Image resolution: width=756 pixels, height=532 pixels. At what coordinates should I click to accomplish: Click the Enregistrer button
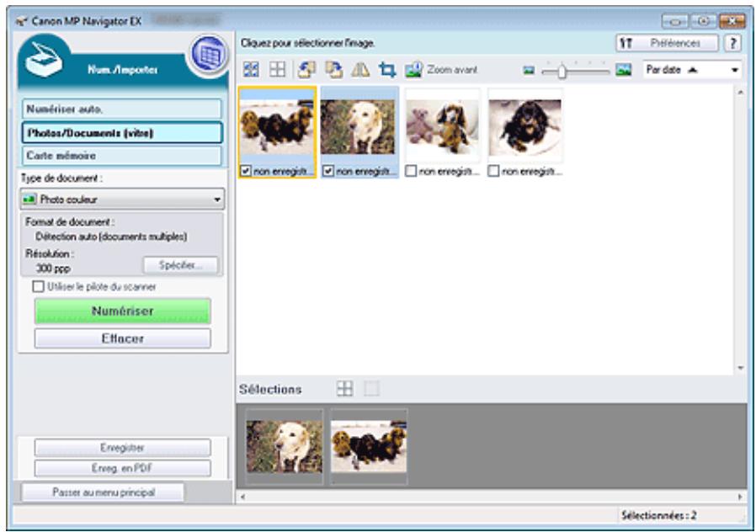[122, 448]
